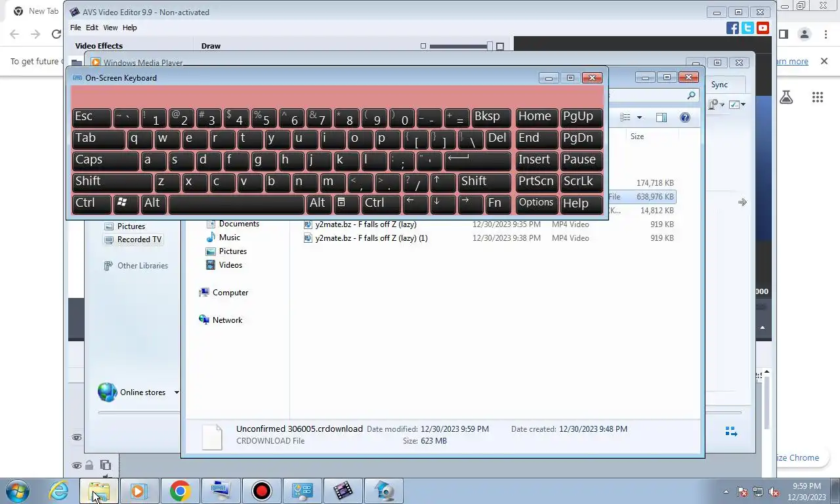Screen dimensions: 840x504
Task: Toggle ScrLk key on On-Screen Keyboard
Action: click(x=581, y=182)
